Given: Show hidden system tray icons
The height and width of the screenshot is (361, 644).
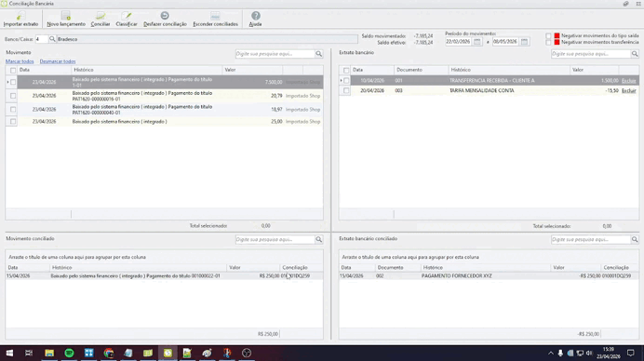Looking at the screenshot, I should pos(551,353).
